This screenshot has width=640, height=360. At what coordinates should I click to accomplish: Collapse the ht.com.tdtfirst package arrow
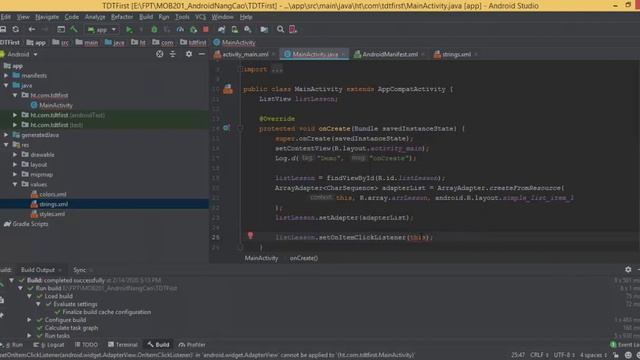[x=15, y=95]
